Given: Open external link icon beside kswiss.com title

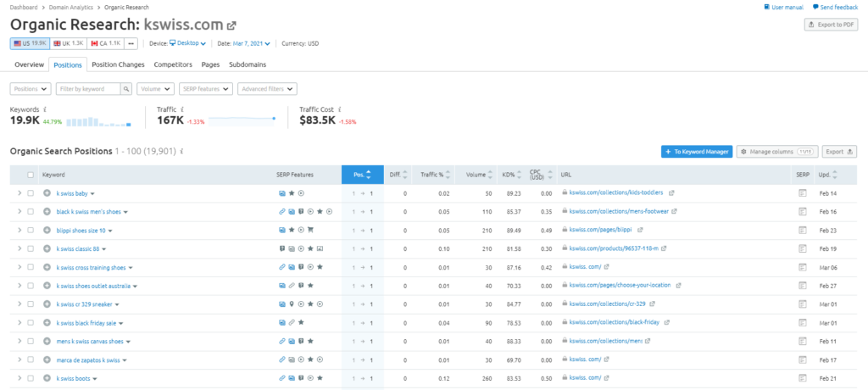Looking at the screenshot, I should (x=232, y=25).
